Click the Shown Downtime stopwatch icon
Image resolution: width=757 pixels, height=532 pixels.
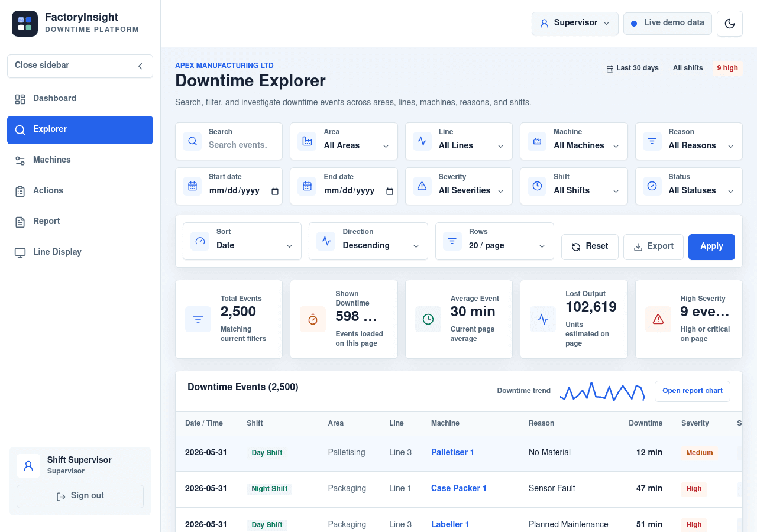point(313,319)
